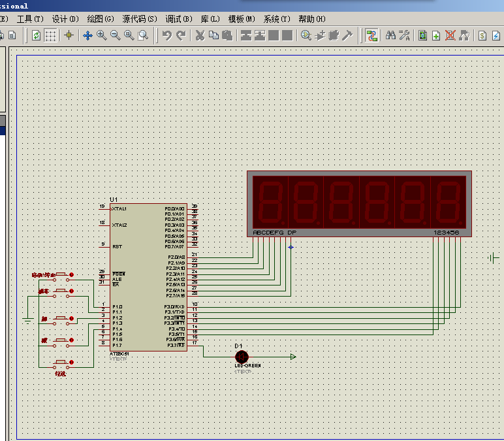Click the "D1" reference label
This screenshot has width=504, height=441.
238,346
